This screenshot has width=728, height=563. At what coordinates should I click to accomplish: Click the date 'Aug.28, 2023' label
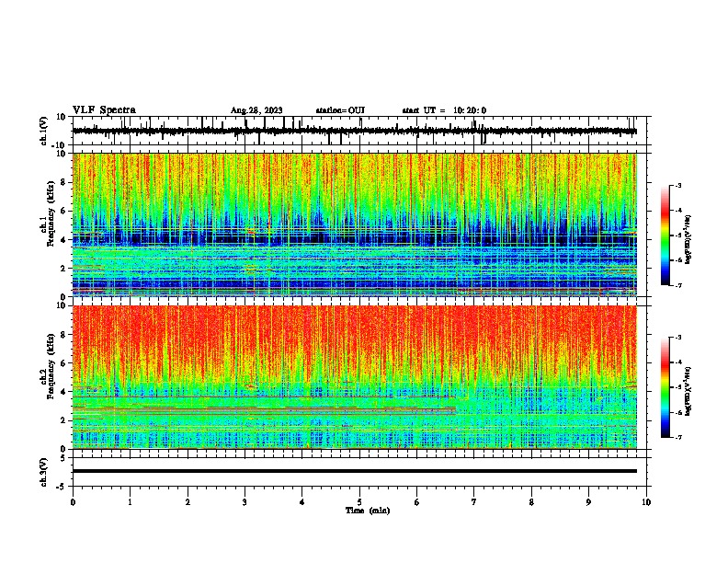coord(256,110)
